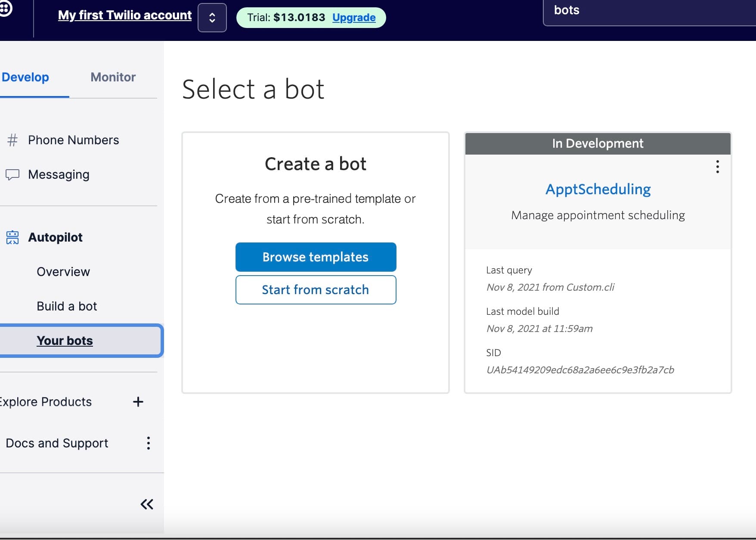
Task: Focus the search field containing bots
Action: [x=649, y=12]
